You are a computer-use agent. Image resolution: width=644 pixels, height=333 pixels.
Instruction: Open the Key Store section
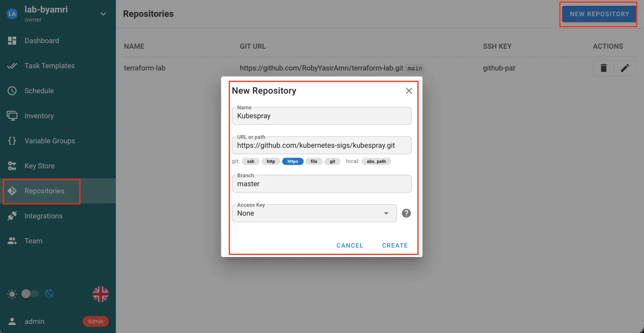39,166
